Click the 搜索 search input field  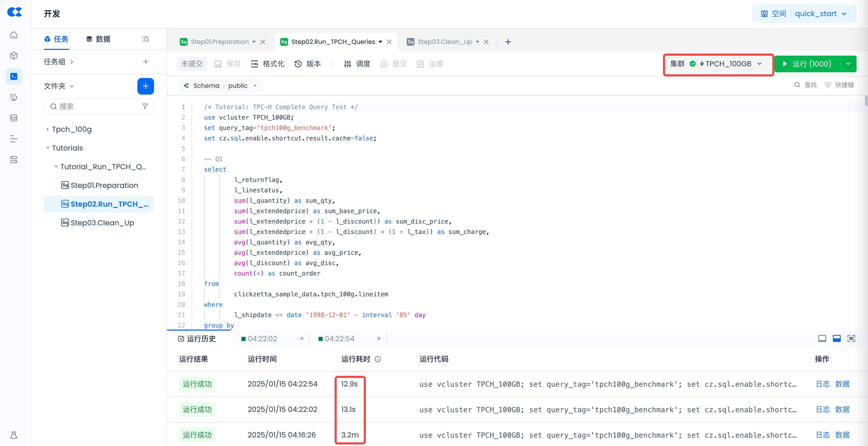coord(99,106)
